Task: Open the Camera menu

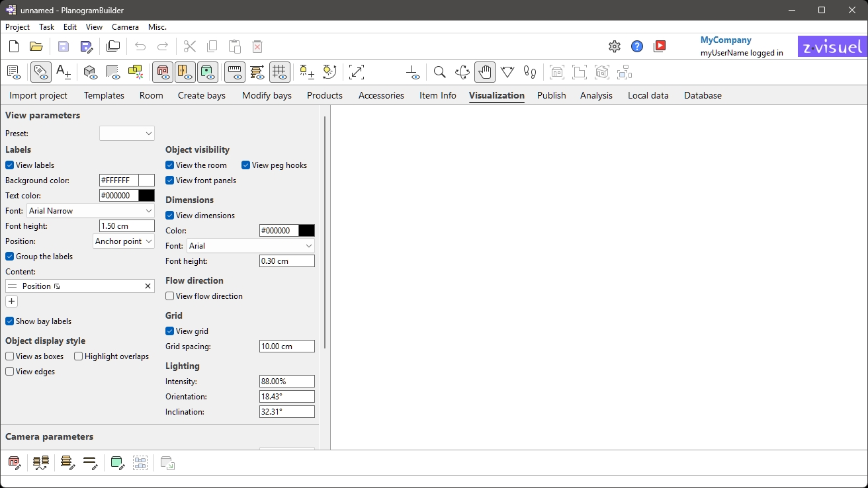Action: 125,27
